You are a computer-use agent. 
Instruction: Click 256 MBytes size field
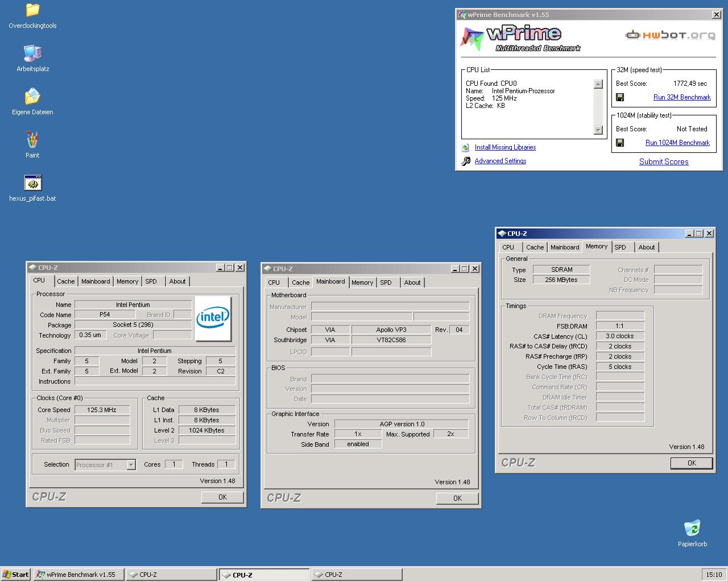coord(561,280)
